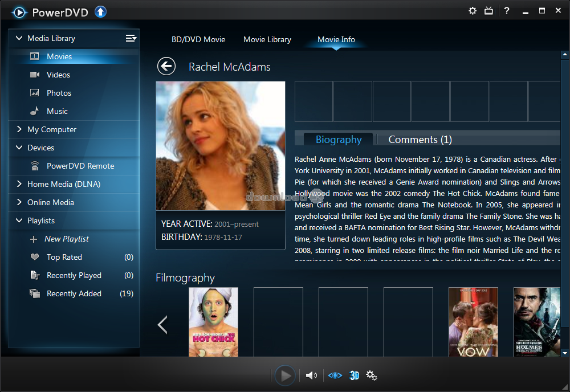Create a New Playlist
The image size is (570, 392).
tap(67, 239)
